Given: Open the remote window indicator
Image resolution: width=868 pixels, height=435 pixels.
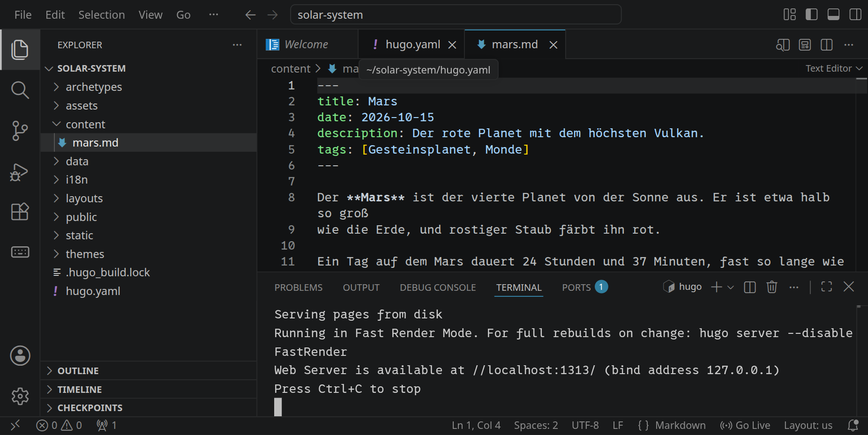Looking at the screenshot, I should pyautogui.click(x=15, y=425).
